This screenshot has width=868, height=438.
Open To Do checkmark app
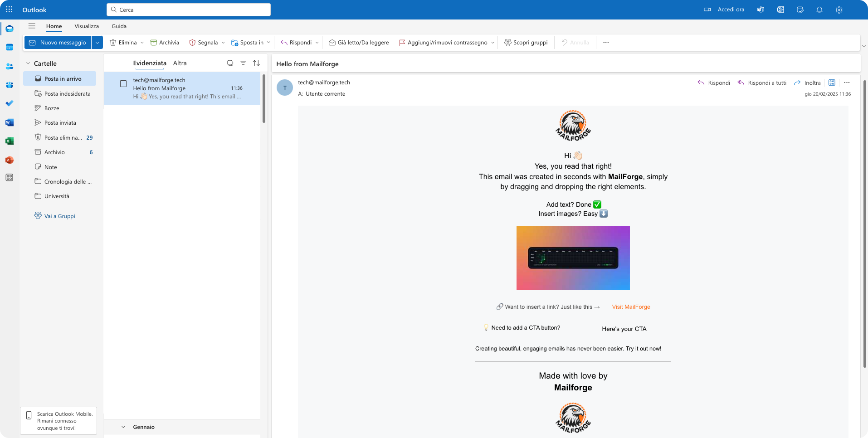click(10, 103)
